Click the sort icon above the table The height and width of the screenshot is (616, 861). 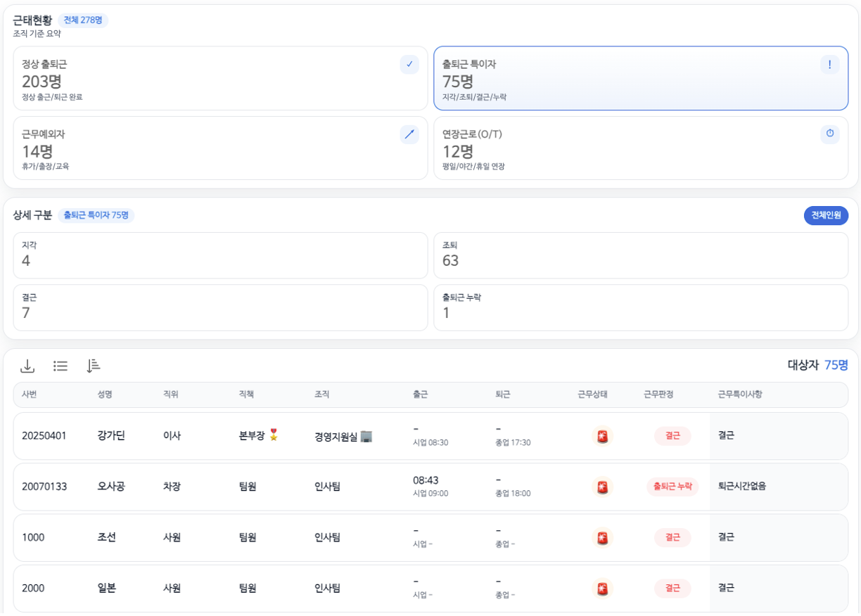pos(94,366)
